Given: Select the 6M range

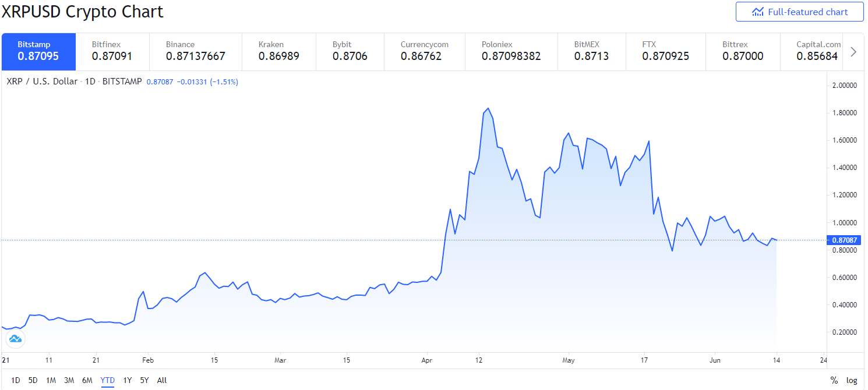Looking at the screenshot, I should [87, 380].
